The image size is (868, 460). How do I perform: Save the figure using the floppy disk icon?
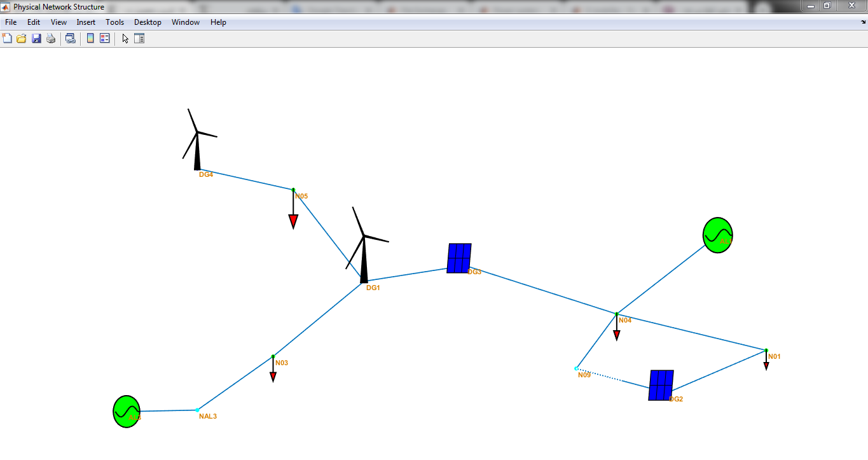click(36, 39)
